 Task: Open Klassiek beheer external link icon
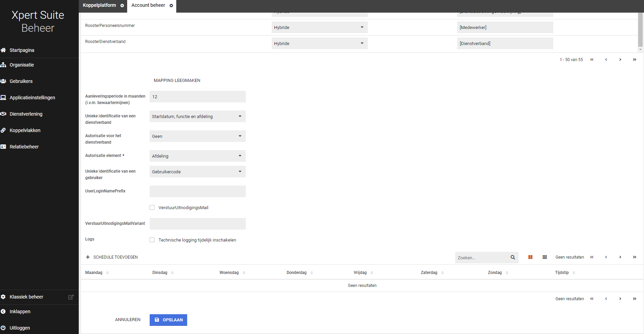71,297
